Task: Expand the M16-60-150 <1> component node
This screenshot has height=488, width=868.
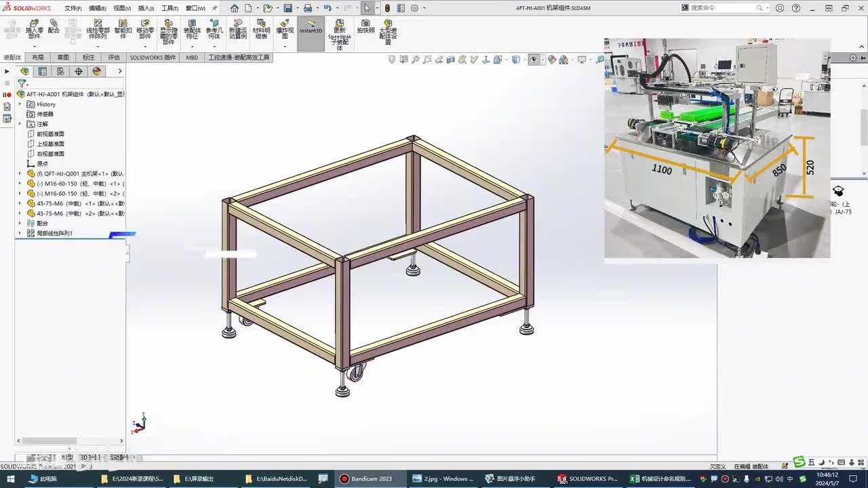Action: (x=20, y=184)
